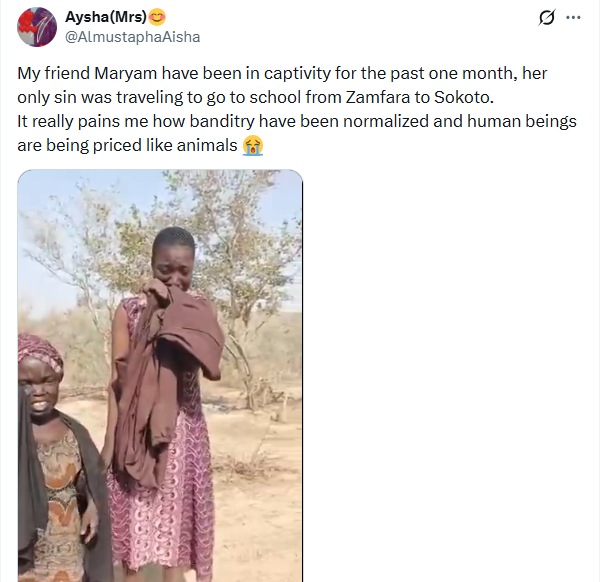The width and height of the screenshot is (602, 582).
Task: Play the attached video thumbnail
Action: coord(160,375)
